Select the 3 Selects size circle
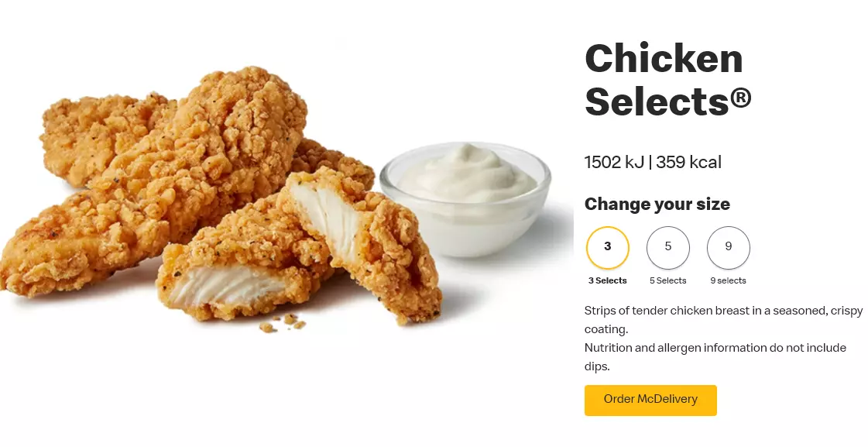Viewport: 868px width, 447px height. pos(607,248)
